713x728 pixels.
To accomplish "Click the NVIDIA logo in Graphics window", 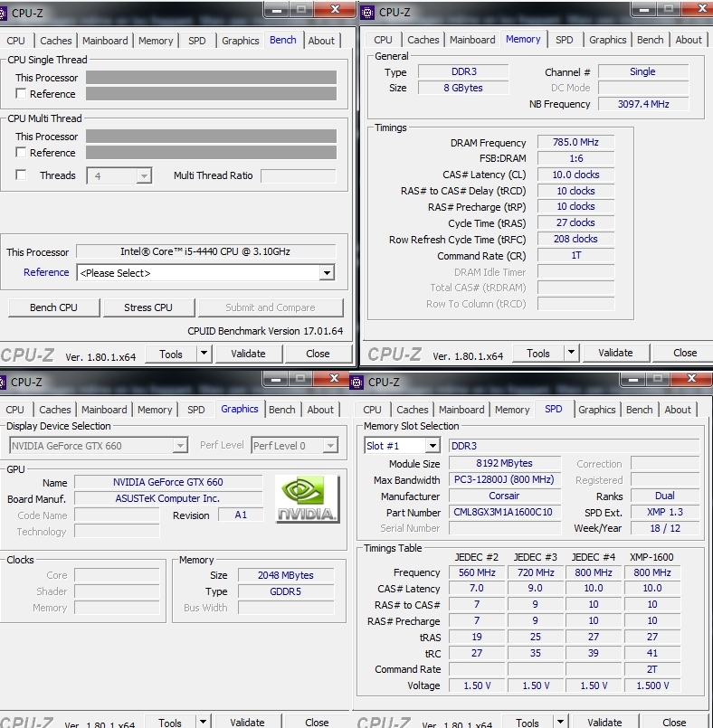I will click(308, 499).
